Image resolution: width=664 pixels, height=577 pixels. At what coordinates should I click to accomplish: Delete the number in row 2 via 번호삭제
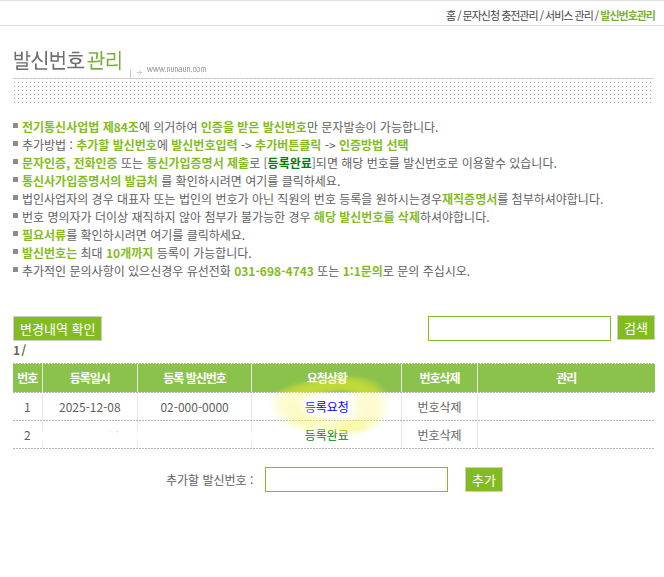pyautogui.click(x=439, y=435)
